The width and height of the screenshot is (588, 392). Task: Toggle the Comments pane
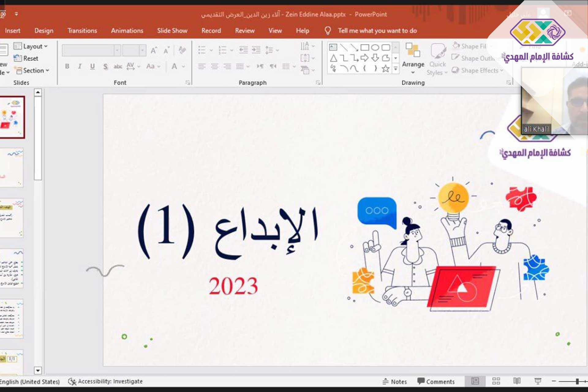436,382
